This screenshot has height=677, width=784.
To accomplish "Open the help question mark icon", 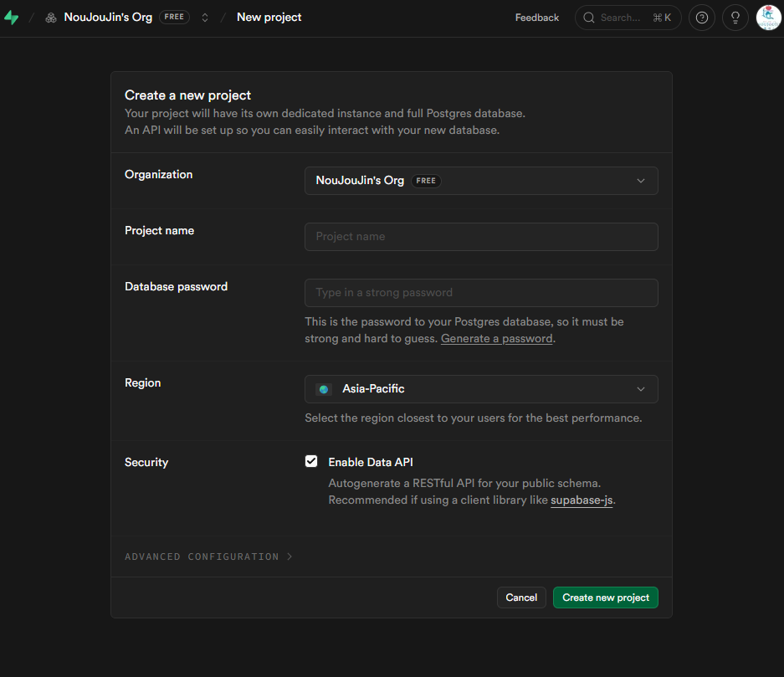I will (x=701, y=18).
